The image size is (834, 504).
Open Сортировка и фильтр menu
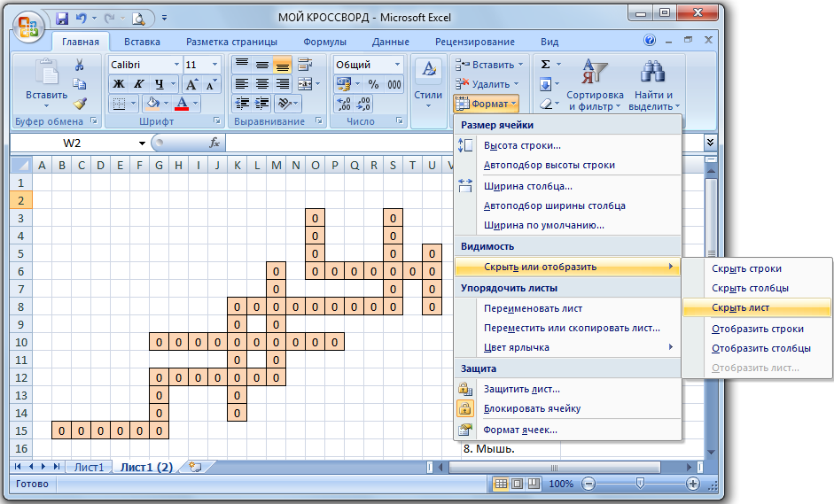click(595, 84)
